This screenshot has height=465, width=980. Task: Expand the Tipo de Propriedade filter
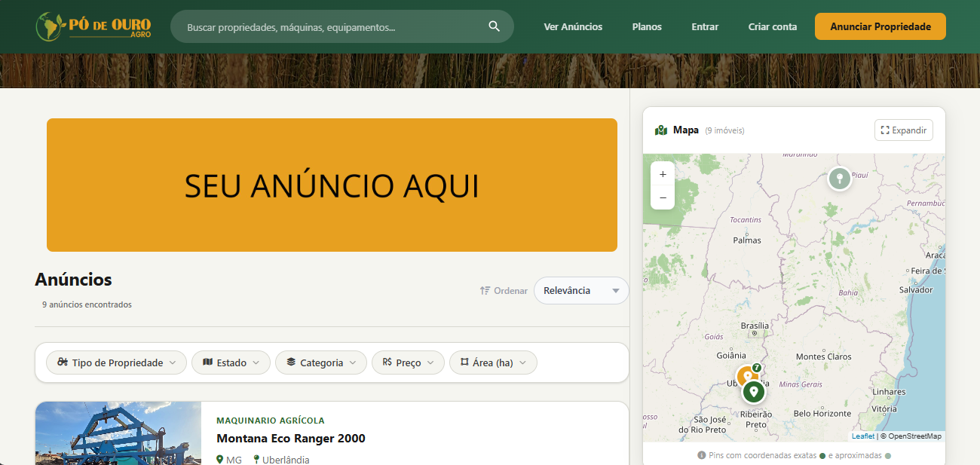[116, 363]
